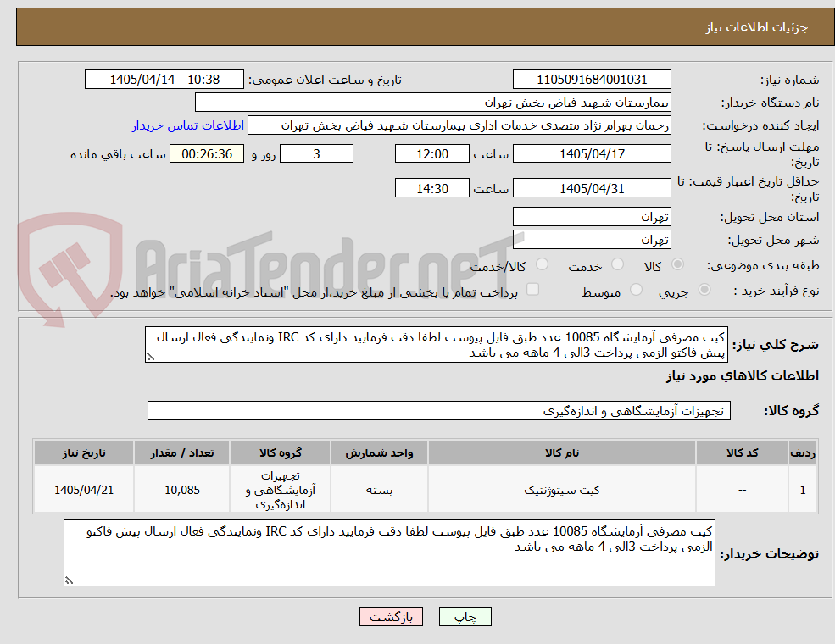The width and height of the screenshot is (835, 644).
Task: Open the اطلاعات تماس خریدار link
Action: pos(188,125)
